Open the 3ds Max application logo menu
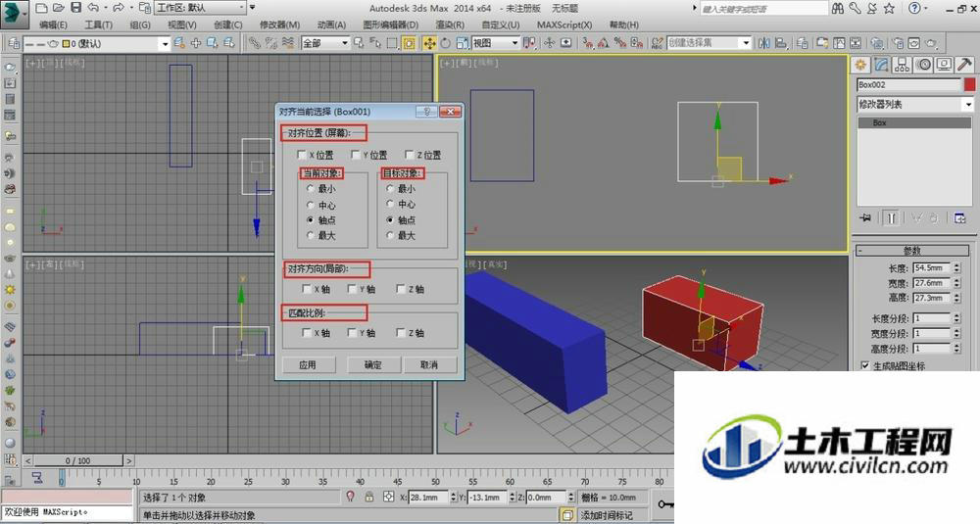The image size is (980, 524). [x=15, y=14]
